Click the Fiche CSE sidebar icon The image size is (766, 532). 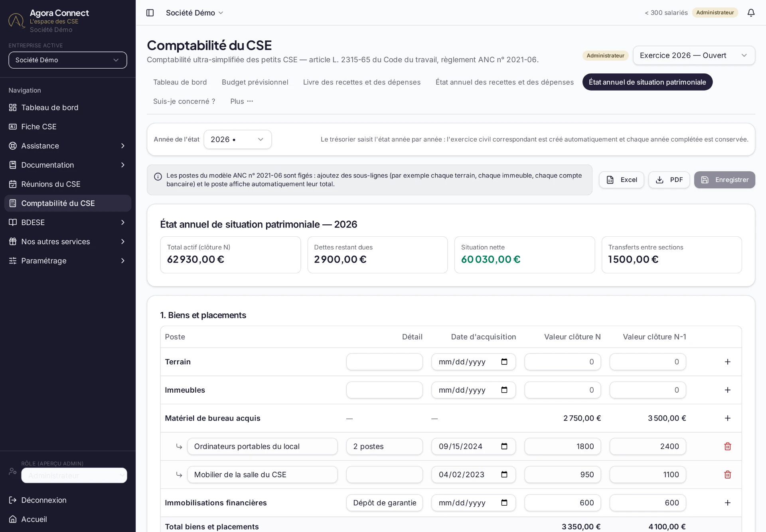click(x=13, y=127)
